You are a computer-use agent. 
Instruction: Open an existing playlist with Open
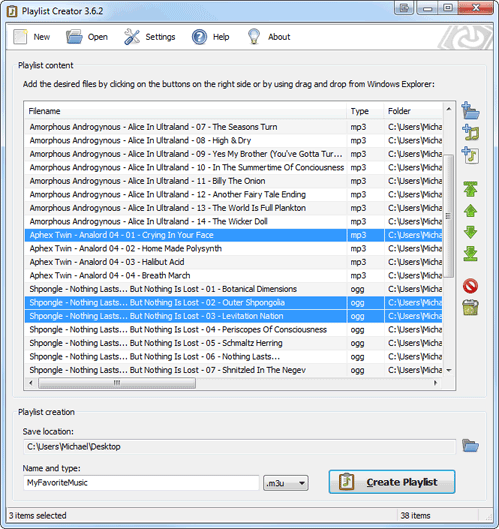click(x=87, y=37)
